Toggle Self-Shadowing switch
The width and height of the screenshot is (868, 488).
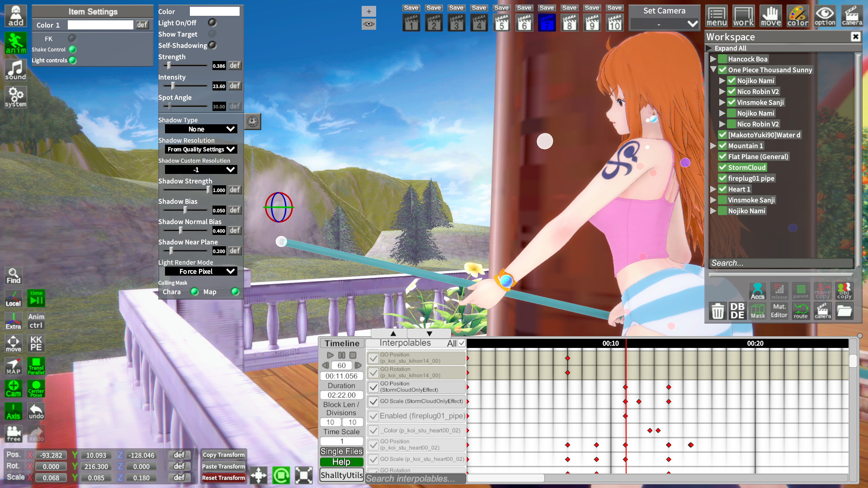(x=212, y=45)
